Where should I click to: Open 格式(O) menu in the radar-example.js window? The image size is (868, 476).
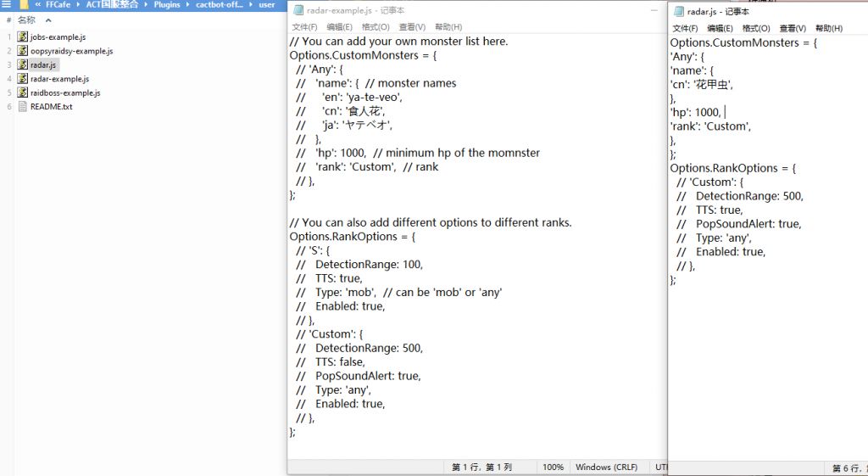point(376,26)
